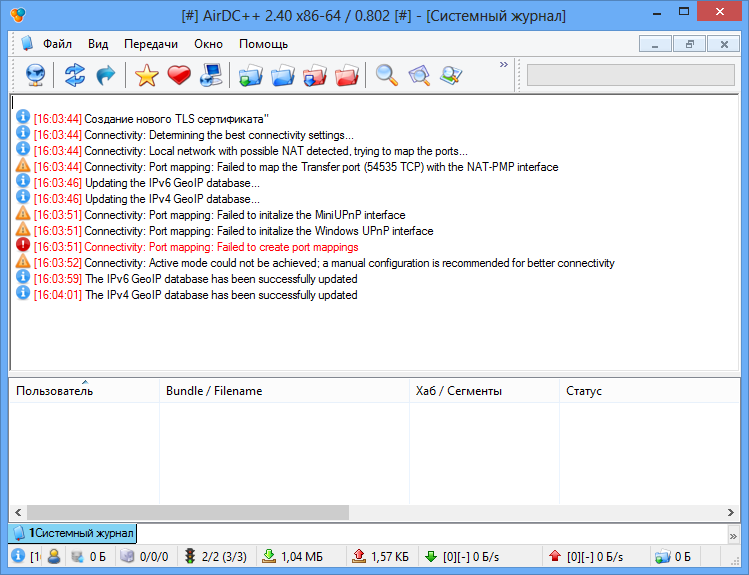The width and height of the screenshot is (749, 575).
Task: Open the Передачи menu
Action: pyautogui.click(x=151, y=44)
